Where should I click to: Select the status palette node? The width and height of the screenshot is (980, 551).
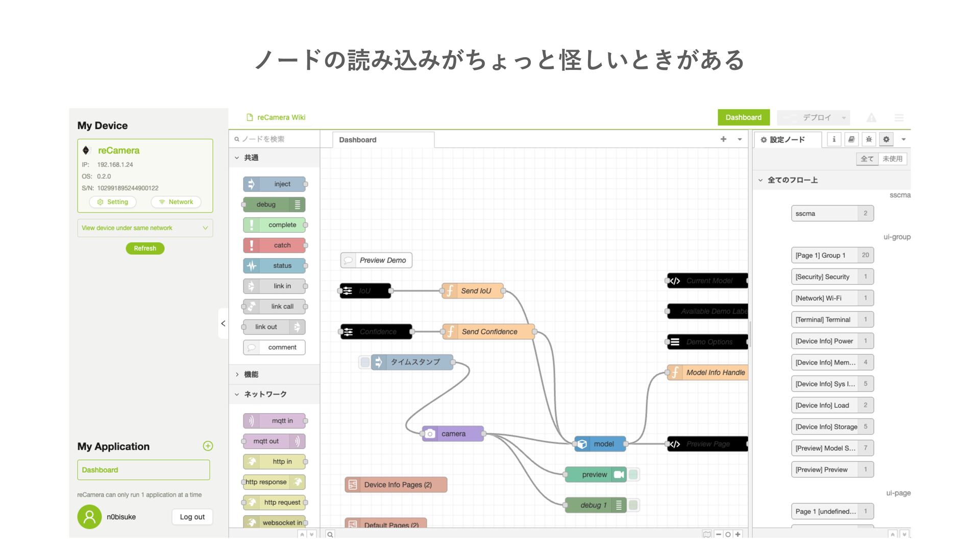coord(275,266)
